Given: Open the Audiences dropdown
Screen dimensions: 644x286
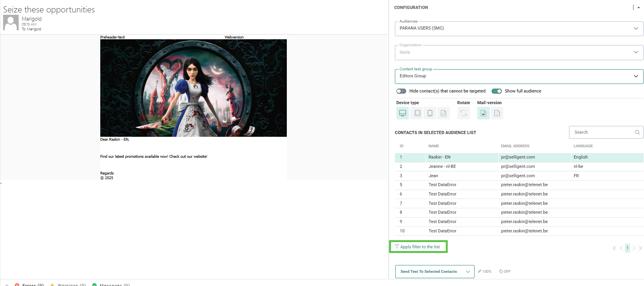Looking at the screenshot, I should point(519,28).
